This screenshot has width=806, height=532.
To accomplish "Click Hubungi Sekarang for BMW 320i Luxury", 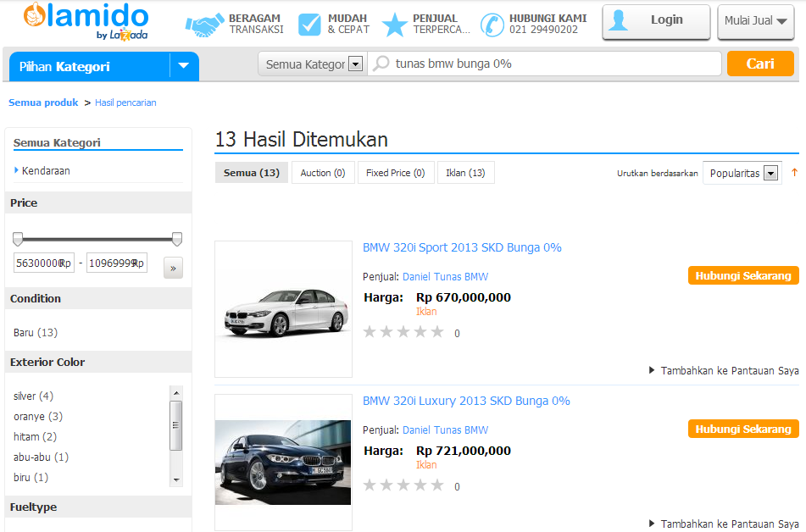I will [743, 429].
